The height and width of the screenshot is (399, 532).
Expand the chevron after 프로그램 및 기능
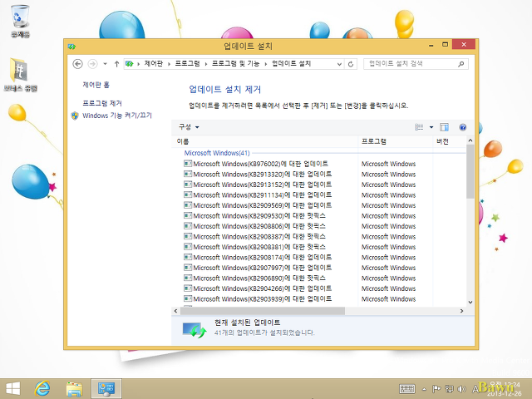(266, 64)
